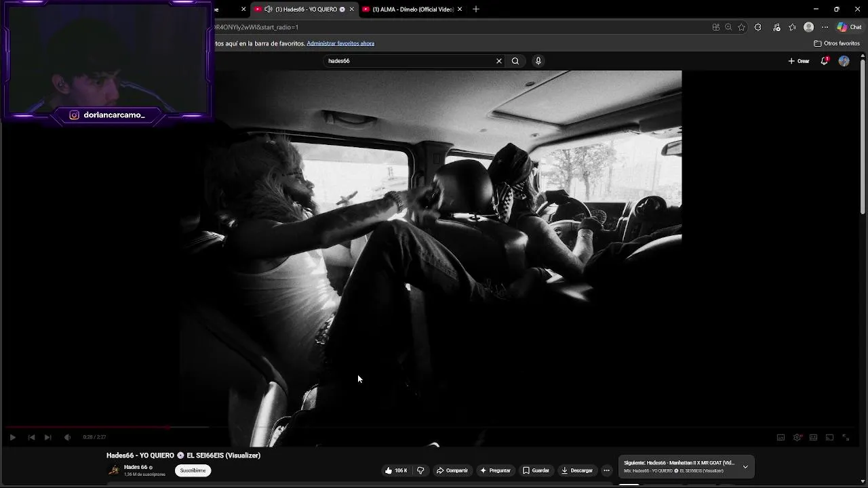Toggle subtitles in the video player

coord(781,437)
